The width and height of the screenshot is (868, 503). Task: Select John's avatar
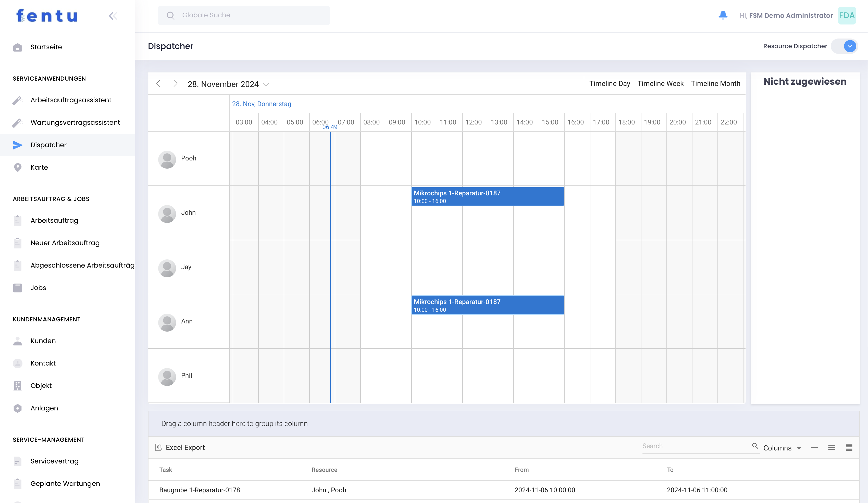167,214
